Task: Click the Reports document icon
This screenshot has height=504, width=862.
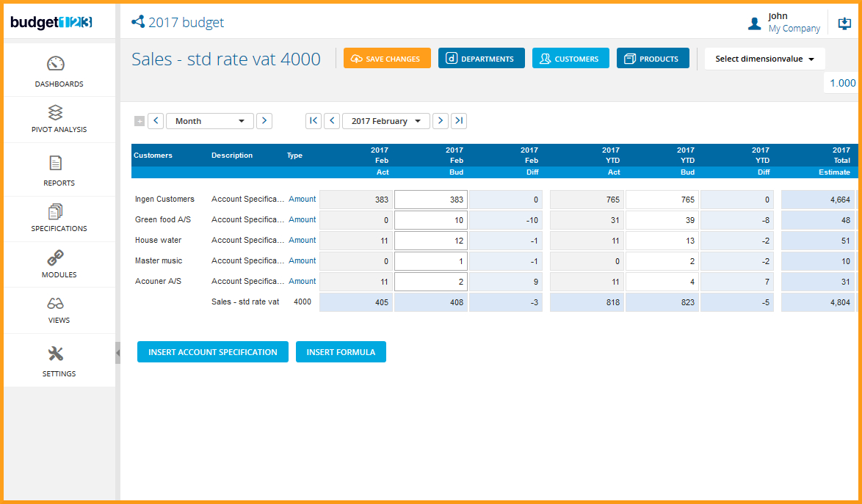Action: [56, 163]
